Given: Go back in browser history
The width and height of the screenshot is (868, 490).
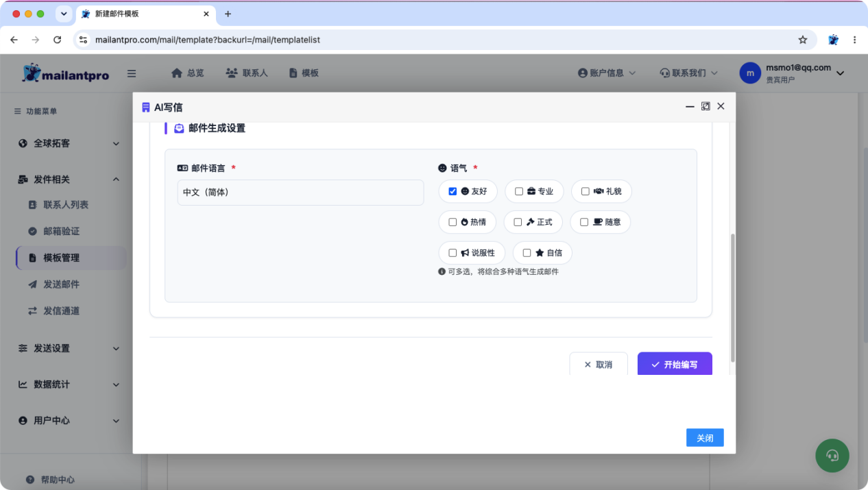Looking at the screenshot, I should pos(14,40).
